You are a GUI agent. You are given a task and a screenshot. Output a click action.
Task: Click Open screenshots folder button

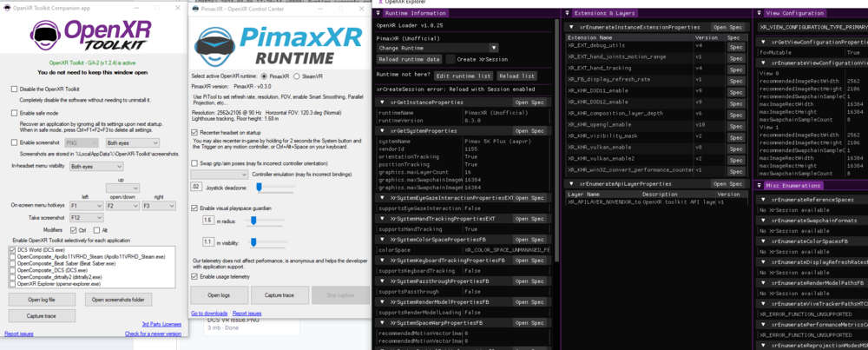(x=118, y=300)
